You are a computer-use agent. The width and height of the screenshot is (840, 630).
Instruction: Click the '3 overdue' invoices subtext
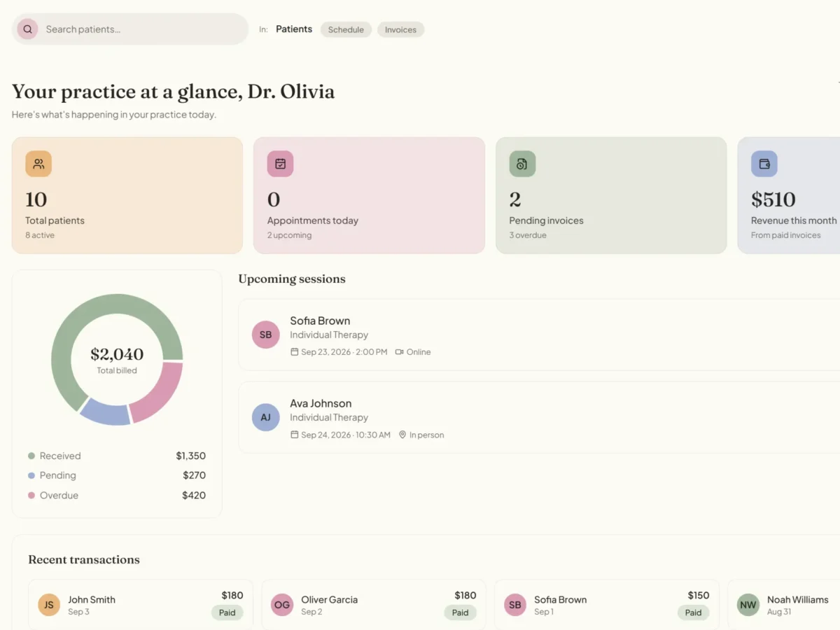click(528, 235)
